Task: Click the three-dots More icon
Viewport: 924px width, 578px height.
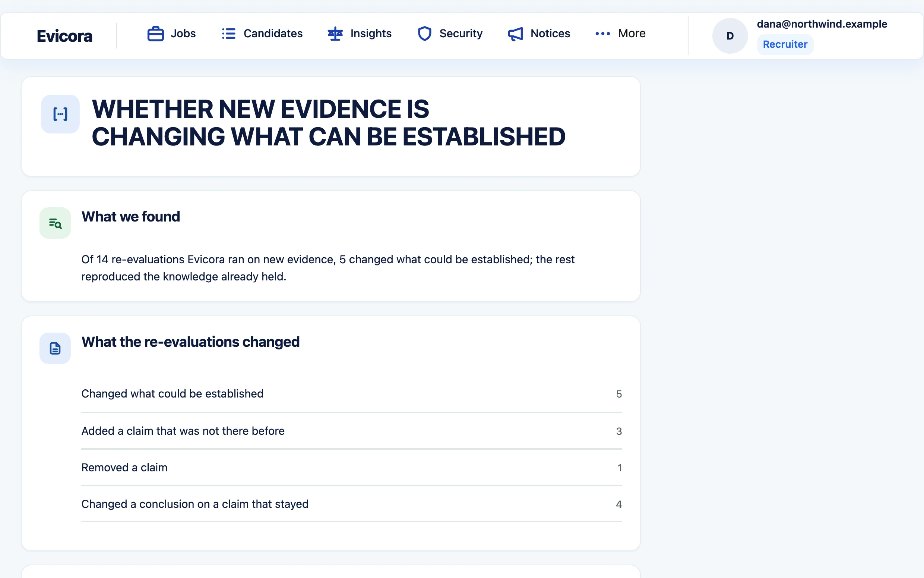Action: (602, 34)
